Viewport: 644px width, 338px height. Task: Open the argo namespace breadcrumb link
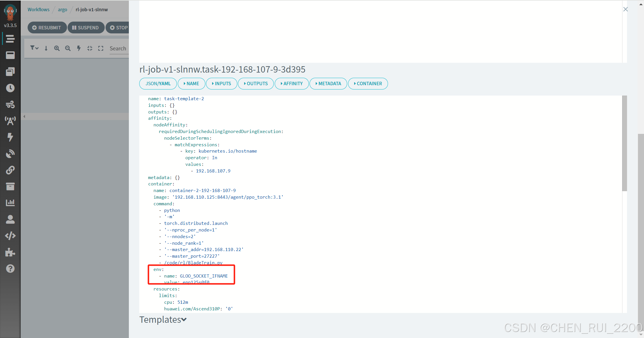62,10
